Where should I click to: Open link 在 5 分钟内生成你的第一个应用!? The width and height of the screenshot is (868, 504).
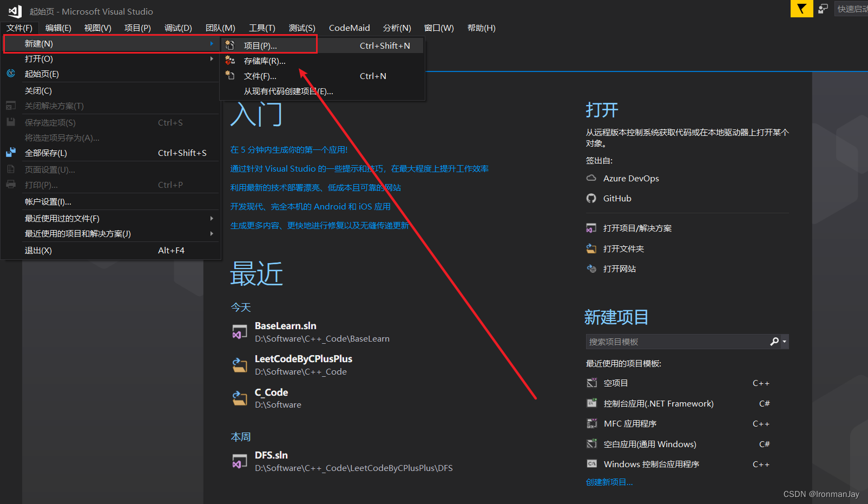click(x=289, y=149)
